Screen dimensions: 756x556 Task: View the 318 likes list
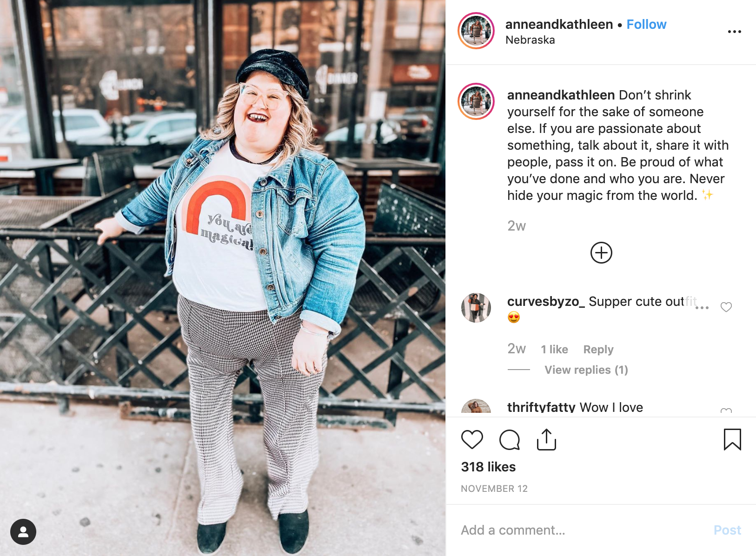(x=488, y=467)
